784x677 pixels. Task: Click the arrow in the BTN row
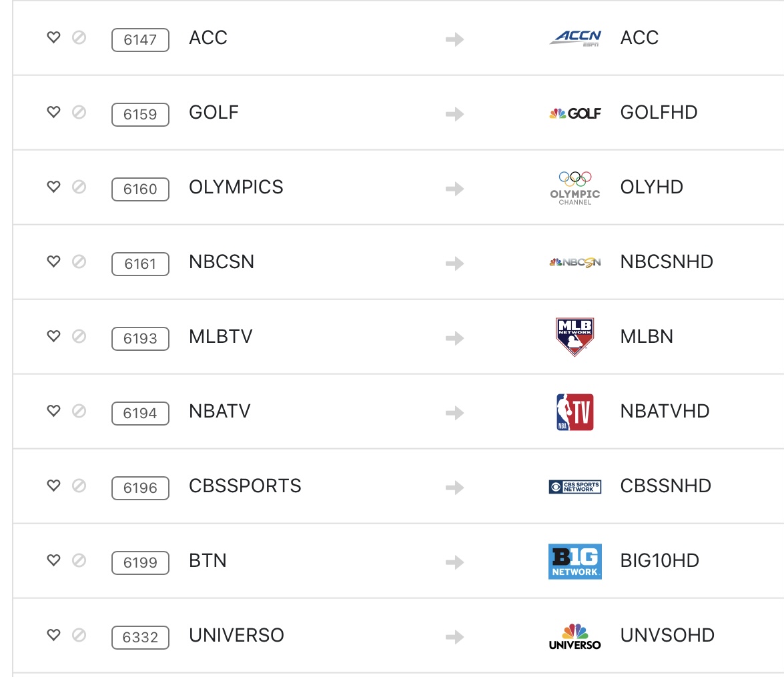click(x=454, y=562)
